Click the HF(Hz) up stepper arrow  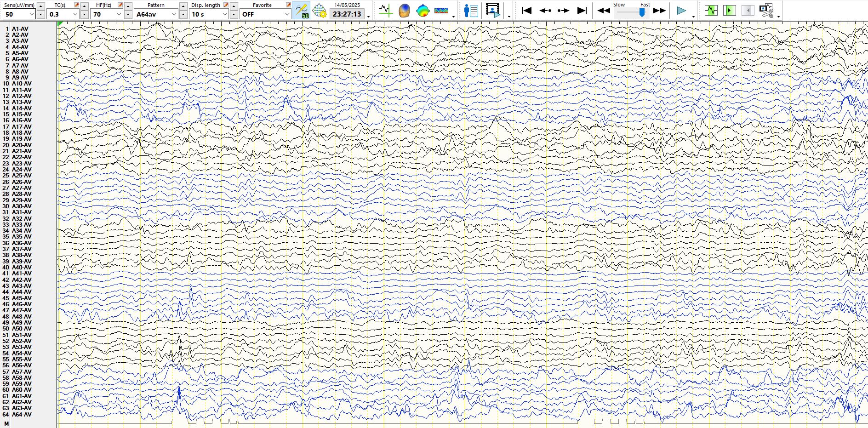[128, 6]
